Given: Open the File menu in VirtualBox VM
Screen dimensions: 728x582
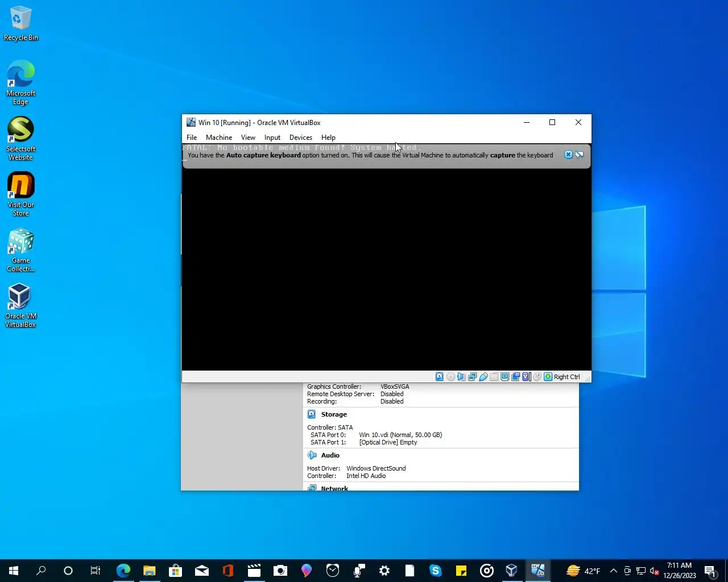Looking at the screenshot, I should point(192,138).
